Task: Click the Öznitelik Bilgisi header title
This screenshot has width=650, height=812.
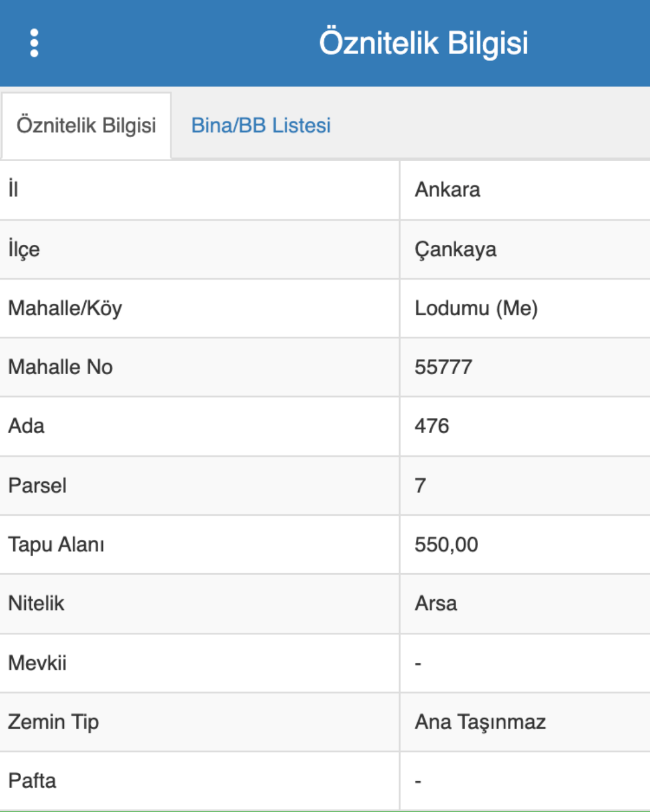Action: (423, 43)
